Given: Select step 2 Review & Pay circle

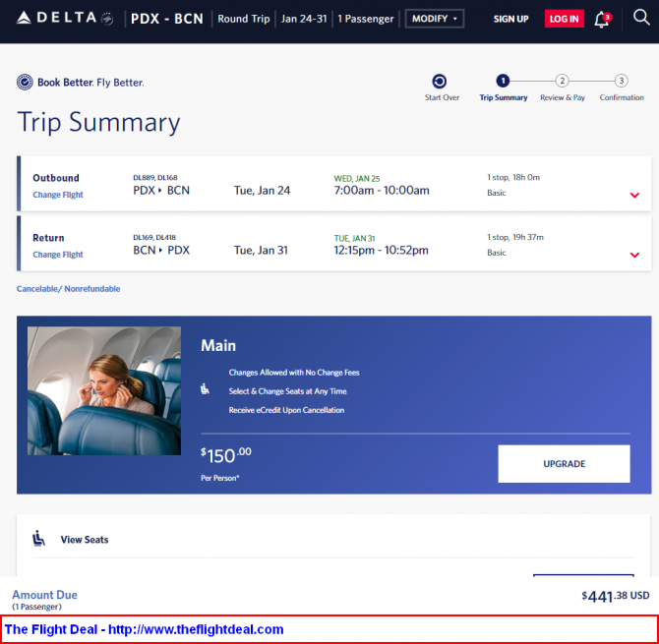Looking at the screenshot, I should pos(562,81).
